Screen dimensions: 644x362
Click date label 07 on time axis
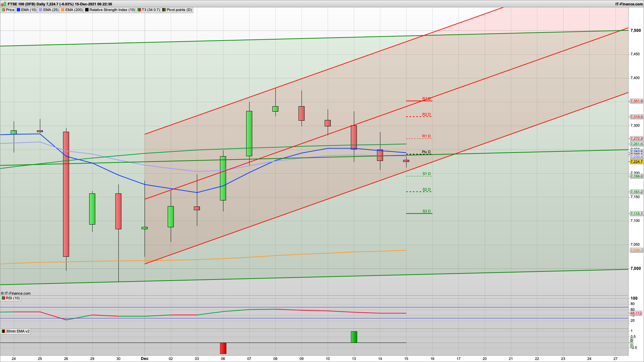coord(249,359)
